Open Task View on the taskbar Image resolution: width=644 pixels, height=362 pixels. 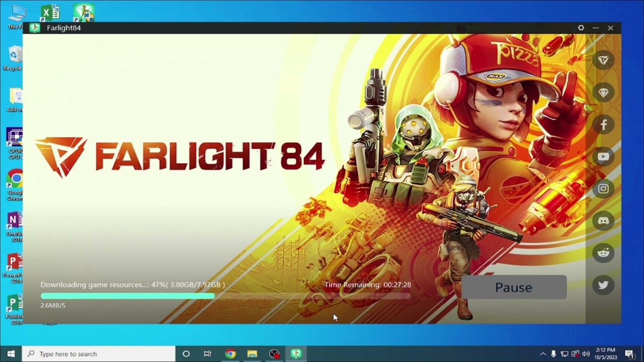(x=207, y=354)
